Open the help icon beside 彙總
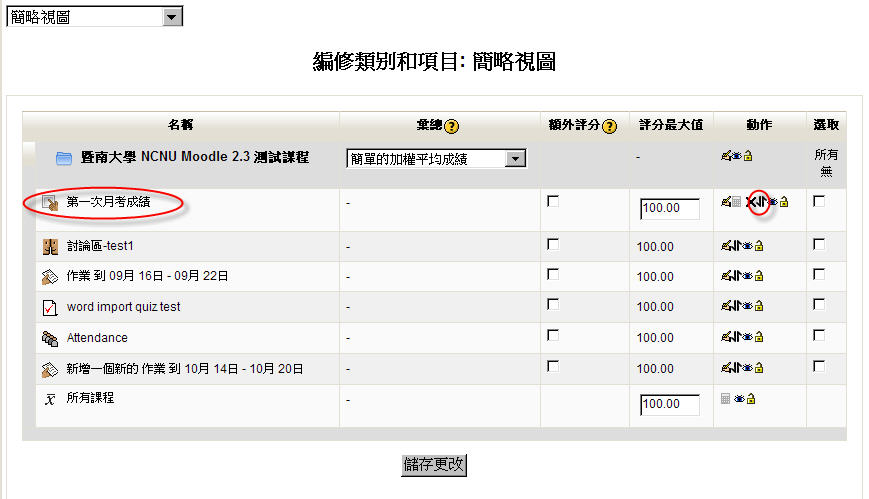This screenshot has height=499, width=869. (x=452, y=126)
